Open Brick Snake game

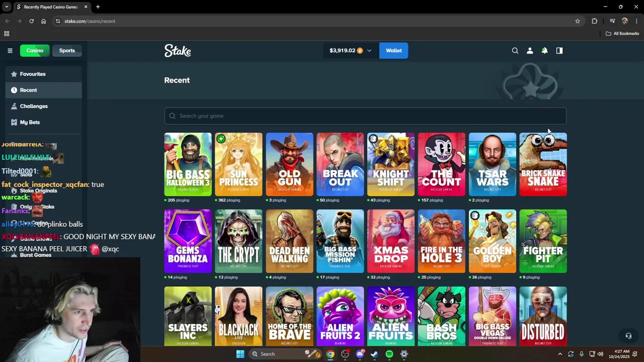pos(543,164)
